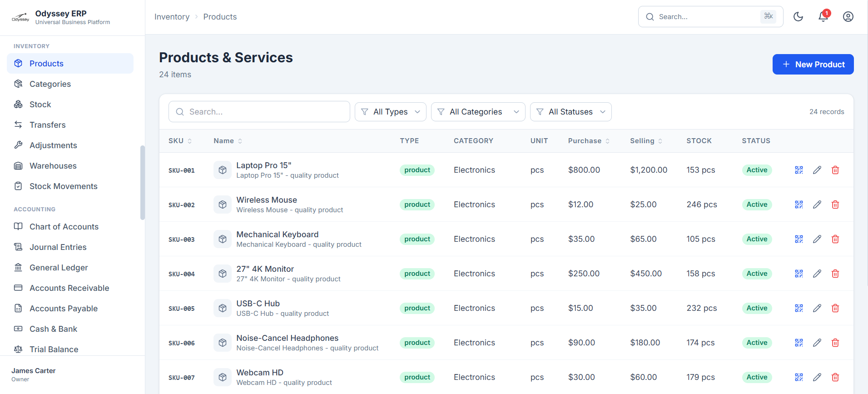Sort table by SKU column
Viewport: 868px width, 394px height.
(x=180, y=141)
